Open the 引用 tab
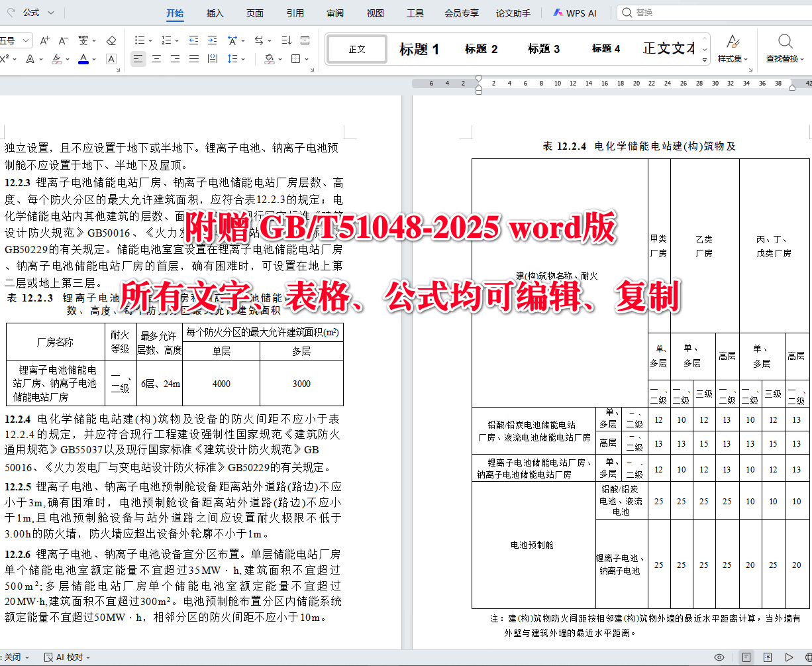Image resolution: width=812 pixels, height=666 pixels. [295, 13]
